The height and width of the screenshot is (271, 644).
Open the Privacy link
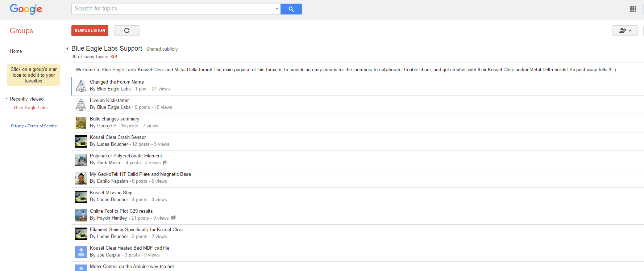click(17, 126)
